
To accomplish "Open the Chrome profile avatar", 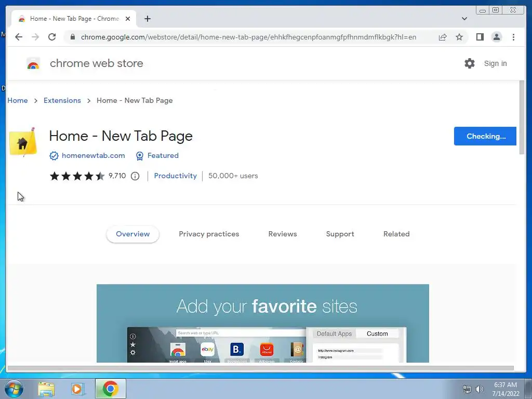I will pos(496,37).
